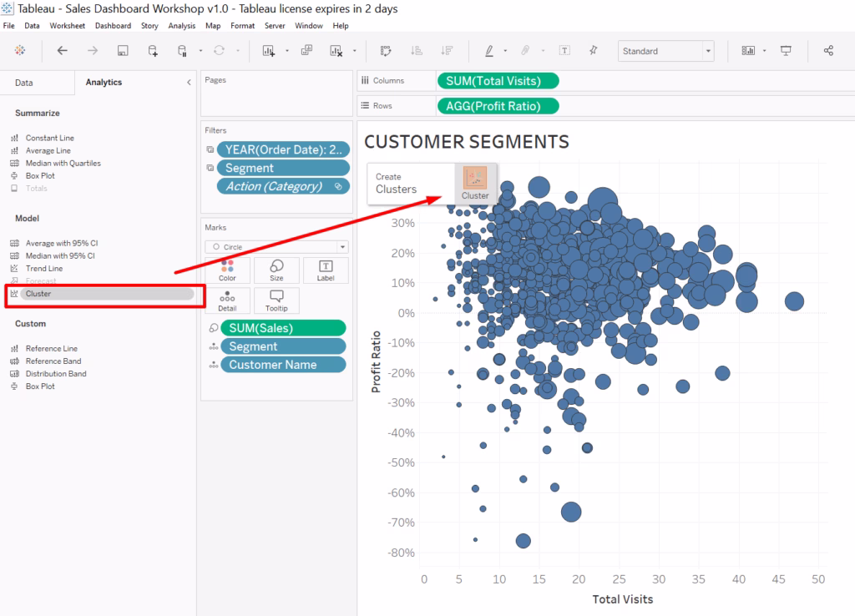Click the clear sheet icon
Screen dimensions: 855x616
point(336,51)
